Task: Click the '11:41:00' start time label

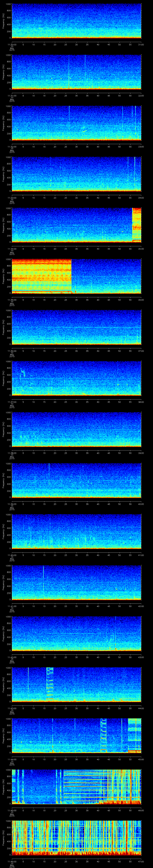Action: (x=12, y=606)
